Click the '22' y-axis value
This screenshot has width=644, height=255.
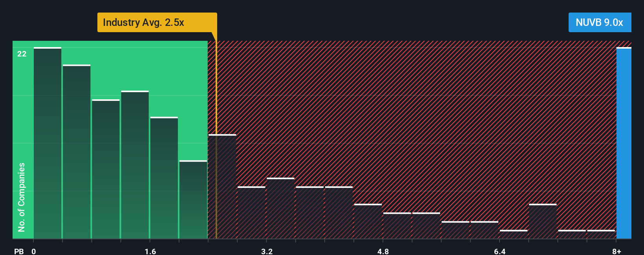22,54
